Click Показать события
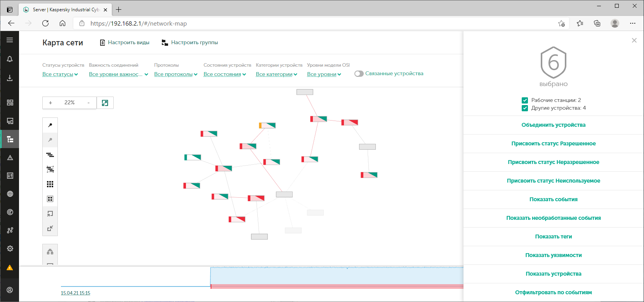Image resolution: width=644 pixels, height=302 pixels. [554, 199]
